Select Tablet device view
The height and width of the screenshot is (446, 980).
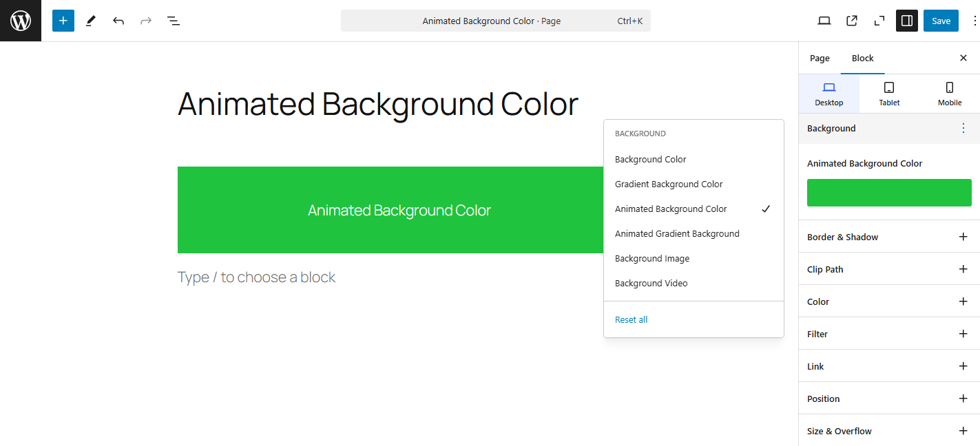tap(889, 94)
